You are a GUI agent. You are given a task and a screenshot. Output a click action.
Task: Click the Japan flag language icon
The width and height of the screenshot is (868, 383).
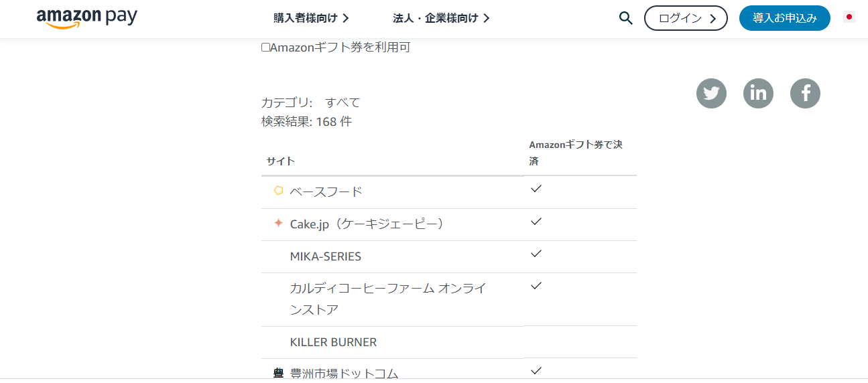[849, 17]
